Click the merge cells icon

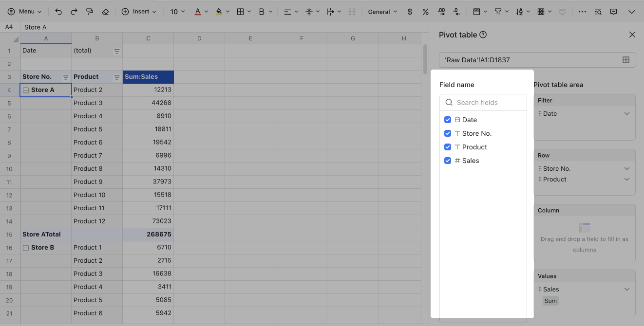click(352, 11)
